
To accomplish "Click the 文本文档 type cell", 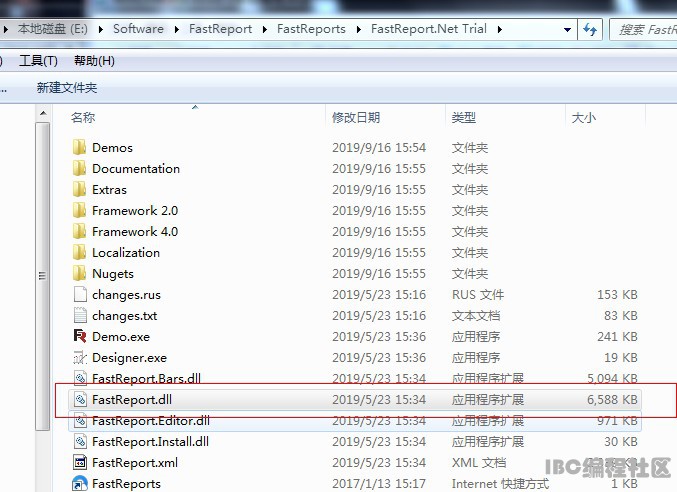I will point(476,316).
